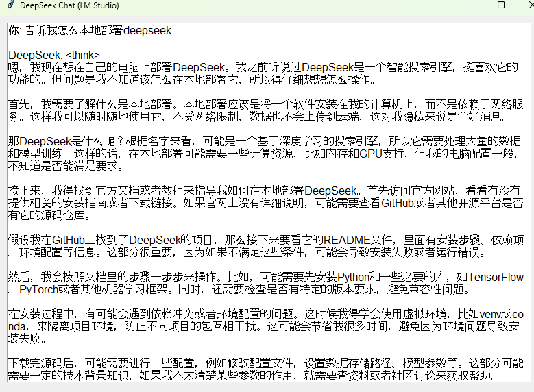Image resolution: width=534 pixels, height=392 pixels.
Task: Maximize the DeepSeek Chat window
Action: click(501, 5)
